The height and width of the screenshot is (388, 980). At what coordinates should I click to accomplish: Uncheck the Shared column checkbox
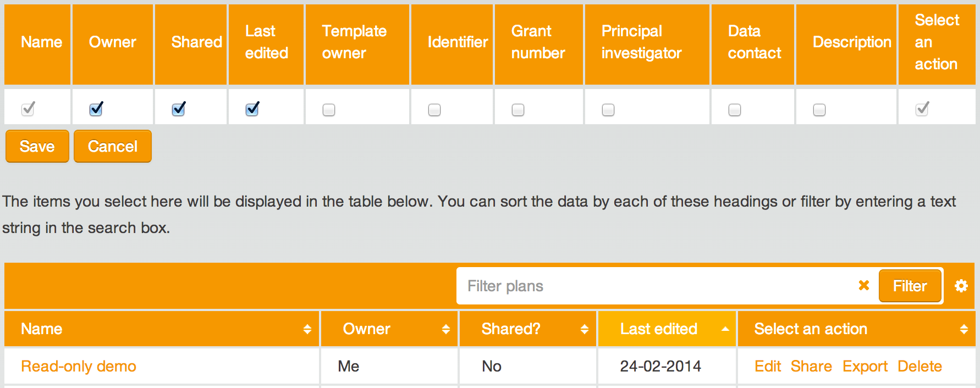(x=179, y=109)
